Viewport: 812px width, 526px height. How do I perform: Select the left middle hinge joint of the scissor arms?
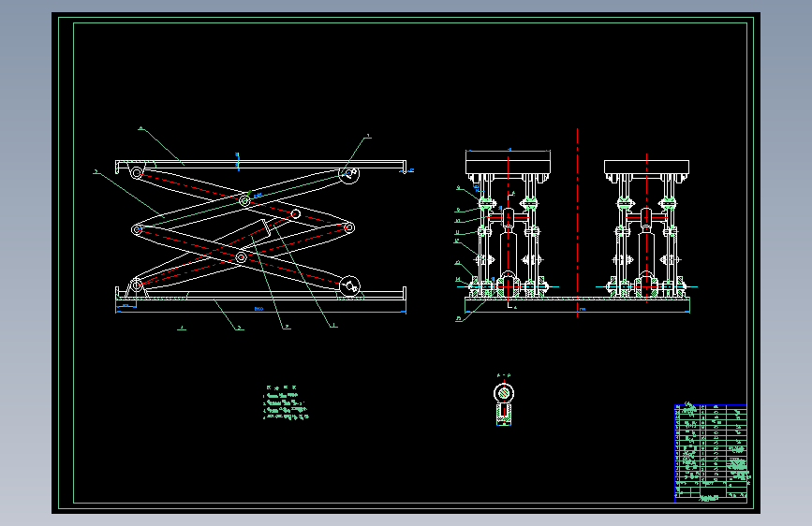(138, 229)
